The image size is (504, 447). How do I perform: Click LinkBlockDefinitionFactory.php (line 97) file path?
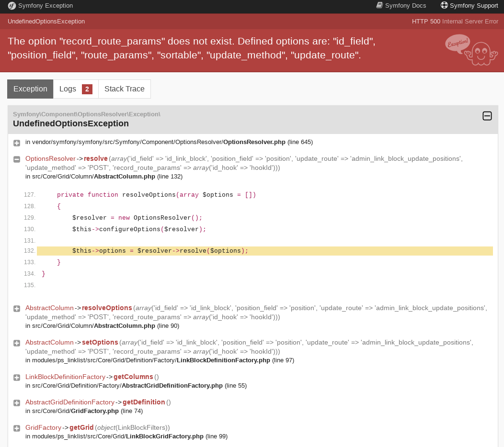pos(160,360)
